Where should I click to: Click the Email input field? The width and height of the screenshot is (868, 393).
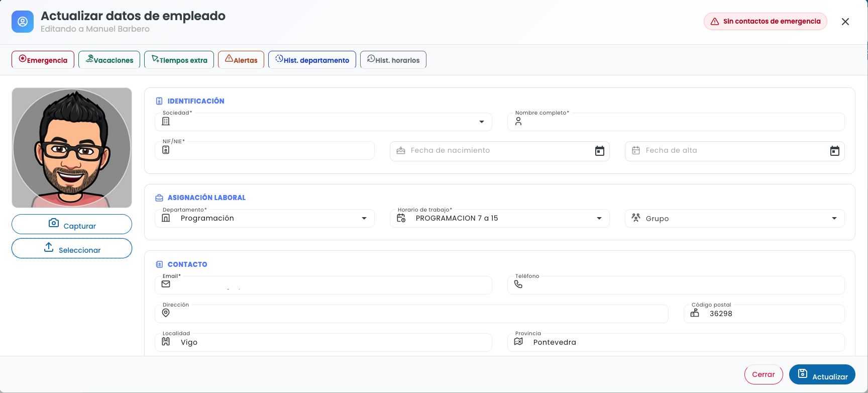coord(323,285)
